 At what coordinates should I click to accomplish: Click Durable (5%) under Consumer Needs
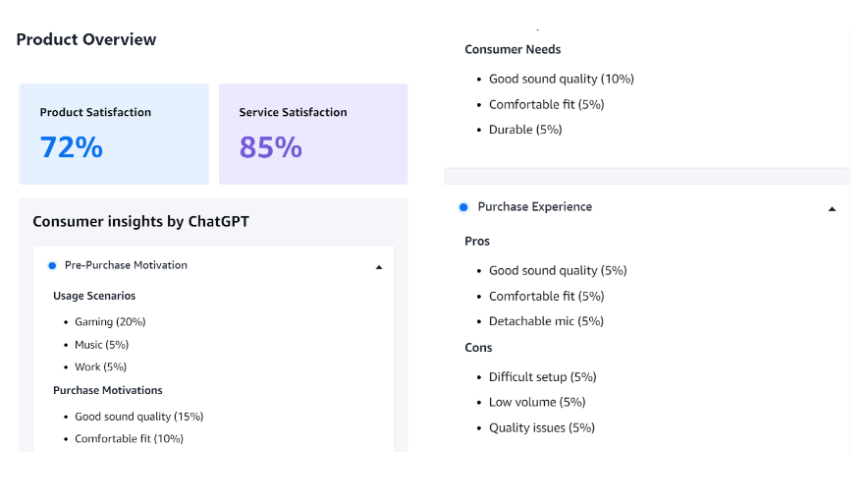525,130
